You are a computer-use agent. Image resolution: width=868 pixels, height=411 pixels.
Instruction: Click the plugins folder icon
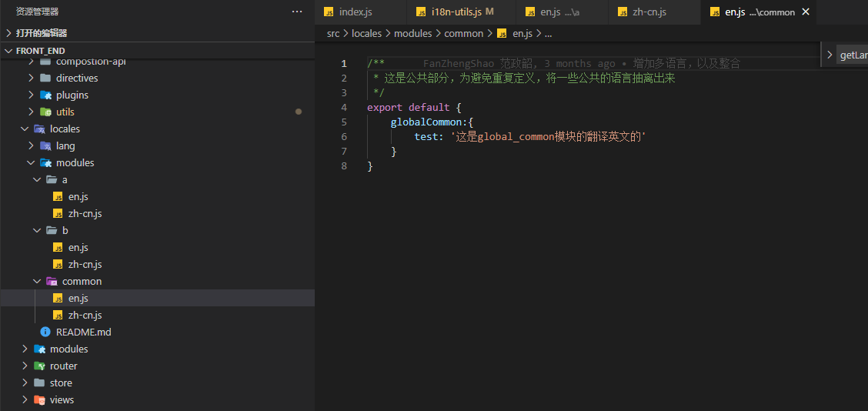[45, 95]
